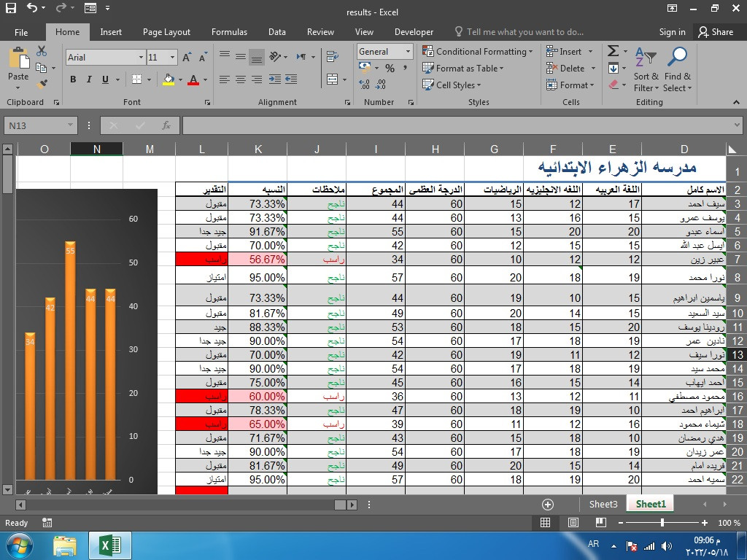The height and width of the screenshot is (560, 747).
Task: Click Sign in link
Action: 672,32
